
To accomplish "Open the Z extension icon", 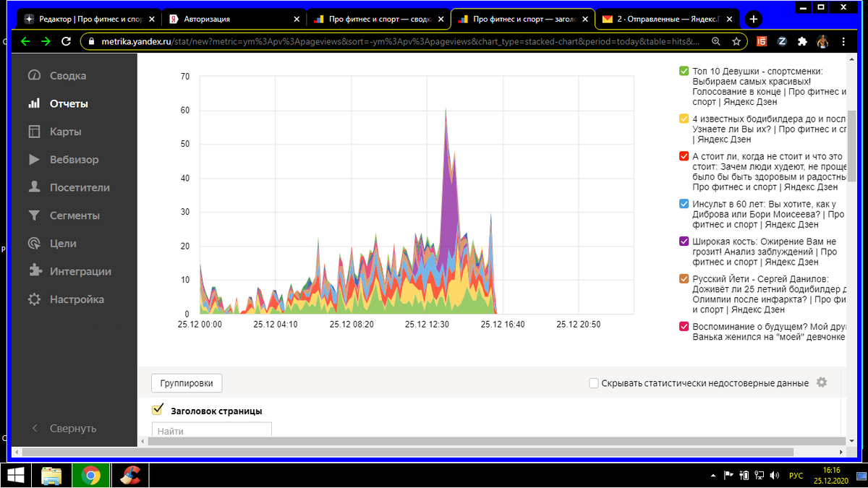I will coord(782,42).
